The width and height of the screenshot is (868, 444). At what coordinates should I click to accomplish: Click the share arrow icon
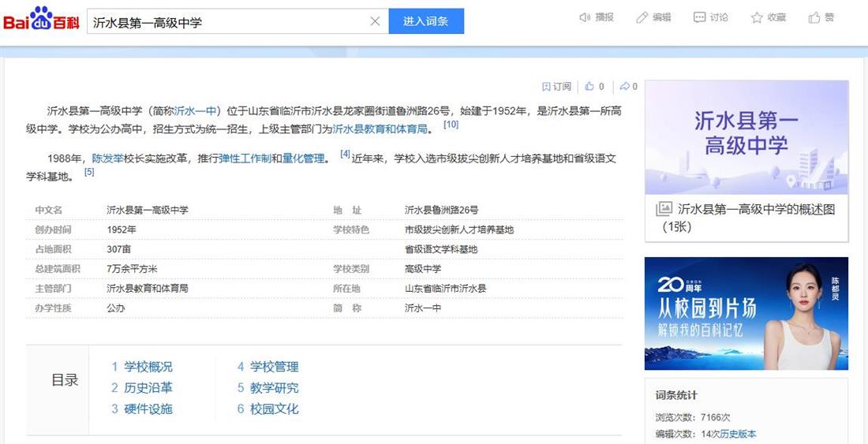point(624,87)
